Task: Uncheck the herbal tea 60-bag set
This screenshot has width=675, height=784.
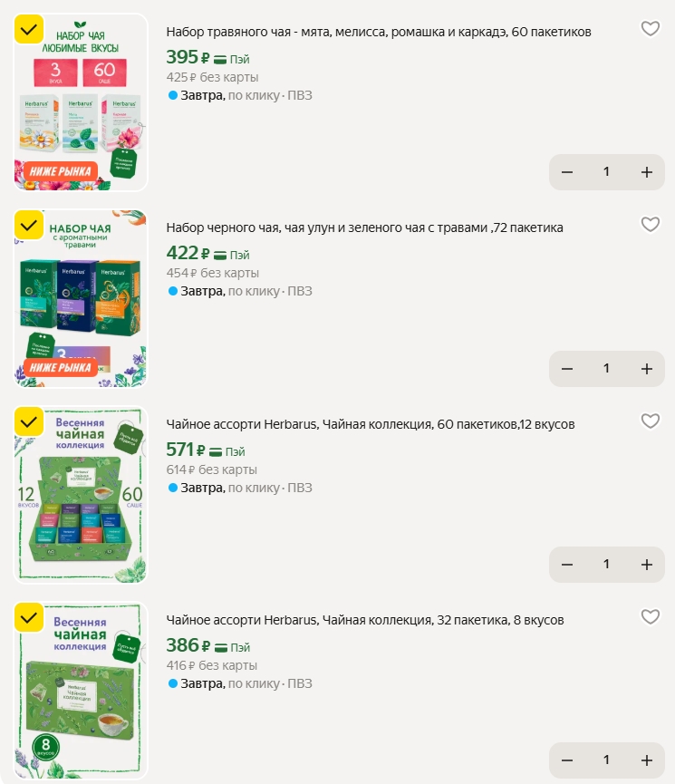Action: (x=29, y=30)
